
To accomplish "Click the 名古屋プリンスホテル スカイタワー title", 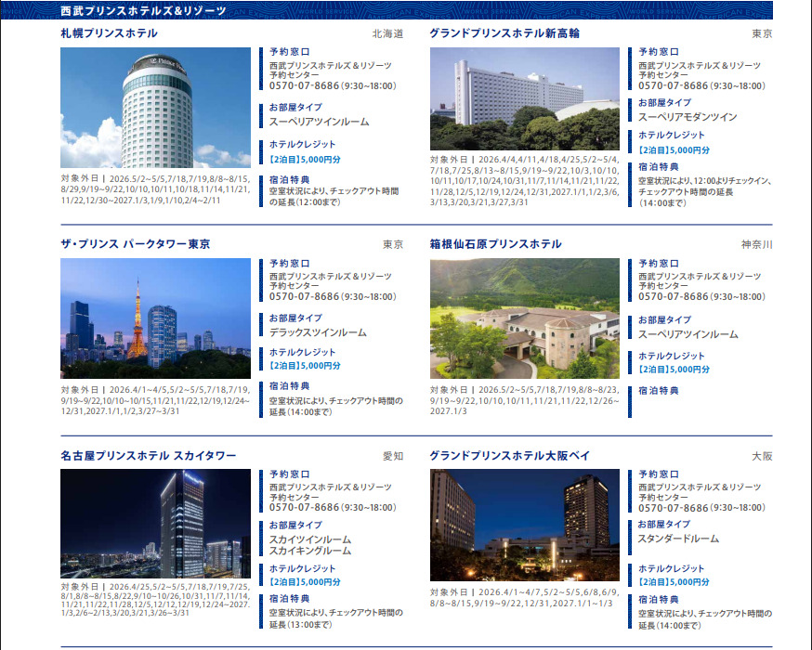I will (x=148, y=456).
